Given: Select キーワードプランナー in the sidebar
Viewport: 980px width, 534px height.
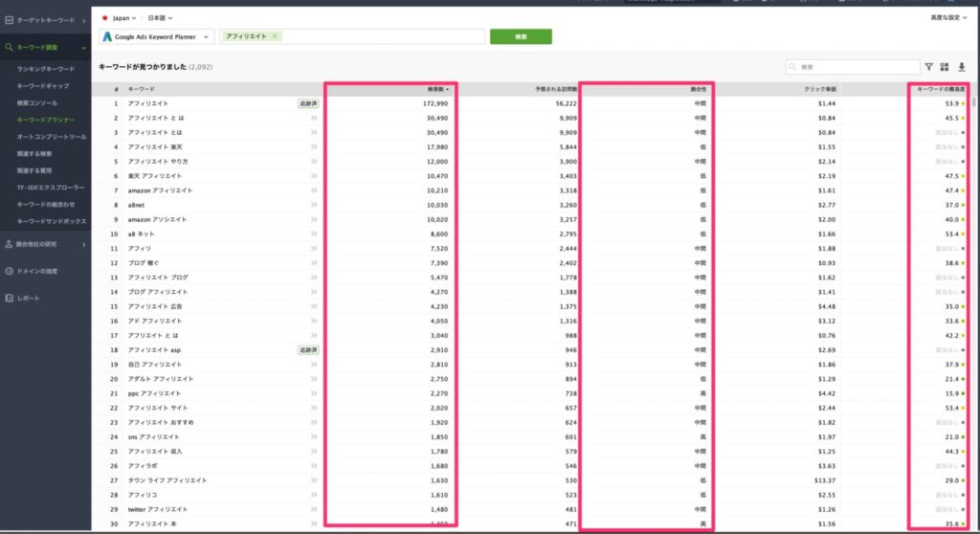Looking at the screenshot, I should point(46,120).
